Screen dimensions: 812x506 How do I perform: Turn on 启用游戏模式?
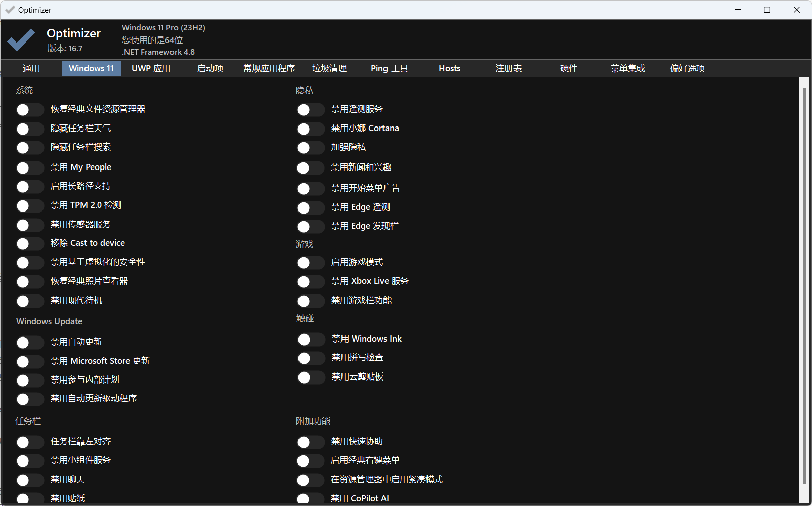[310, 262]
